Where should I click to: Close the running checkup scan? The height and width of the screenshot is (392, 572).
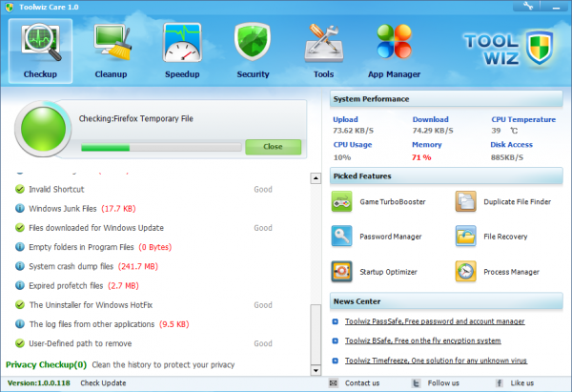tap(274, 147)
